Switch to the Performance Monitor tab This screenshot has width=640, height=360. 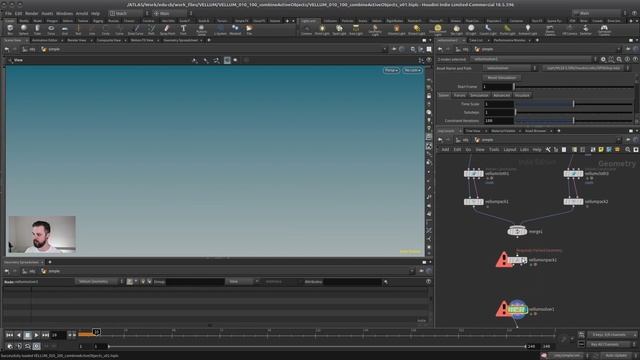coord(509,40)
